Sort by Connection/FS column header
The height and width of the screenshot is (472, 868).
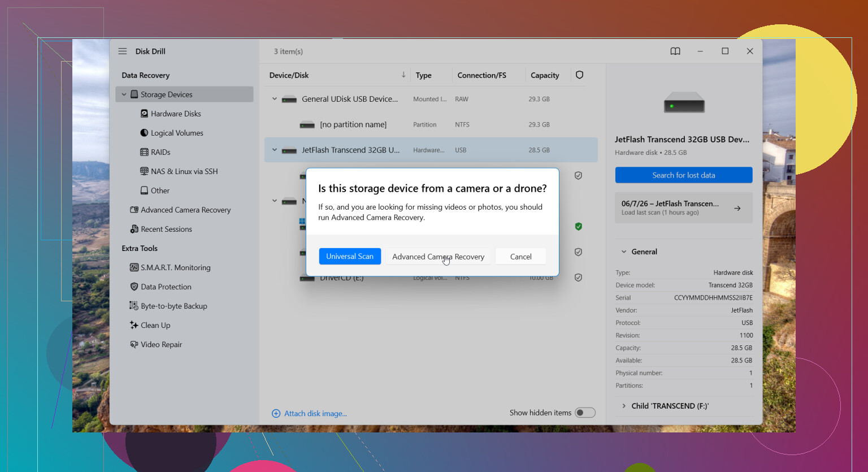481,75
